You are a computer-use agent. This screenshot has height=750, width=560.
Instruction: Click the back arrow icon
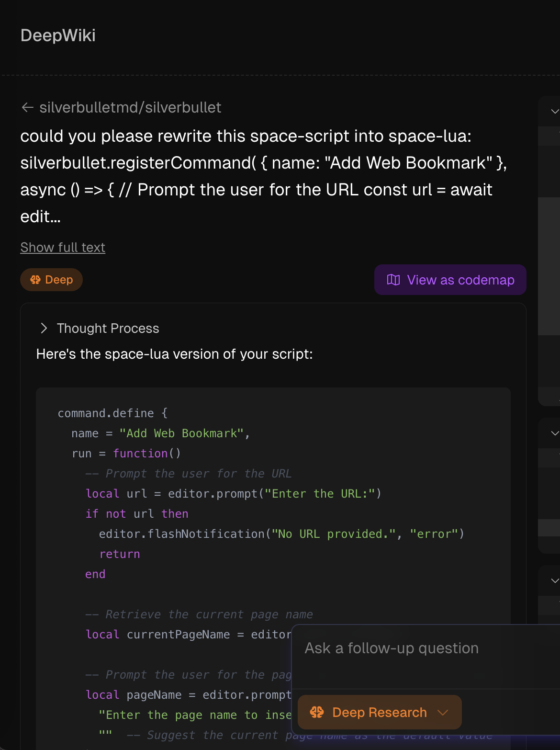[x=27, y=108]
